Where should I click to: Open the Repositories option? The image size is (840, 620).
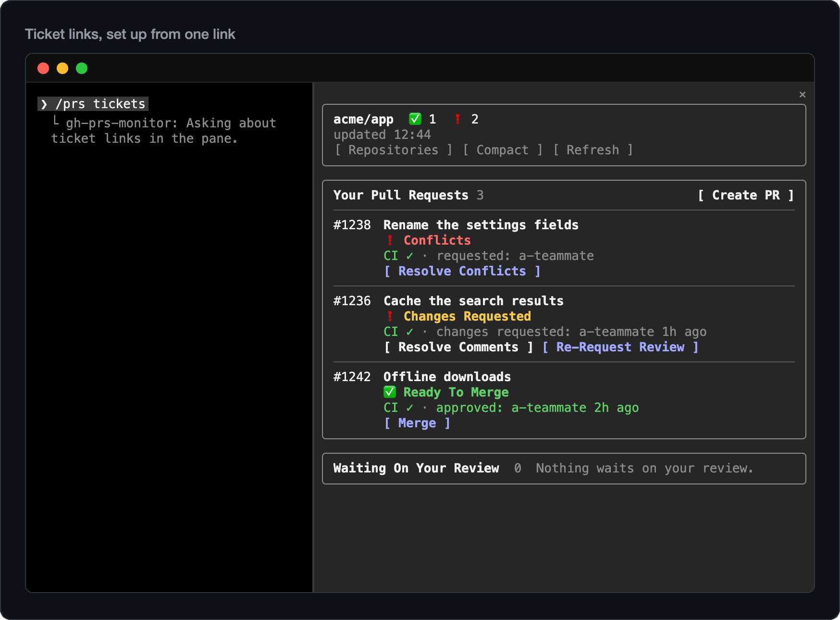(393, 150)
